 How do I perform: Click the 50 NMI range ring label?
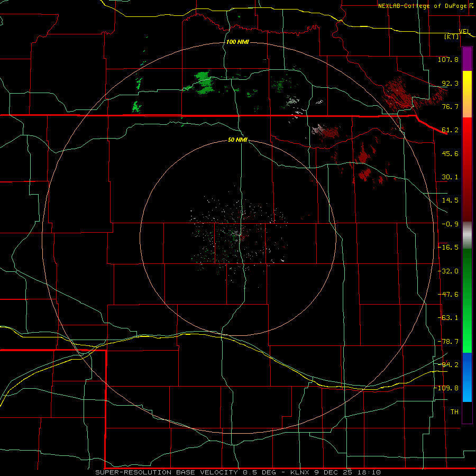point(237,140)
